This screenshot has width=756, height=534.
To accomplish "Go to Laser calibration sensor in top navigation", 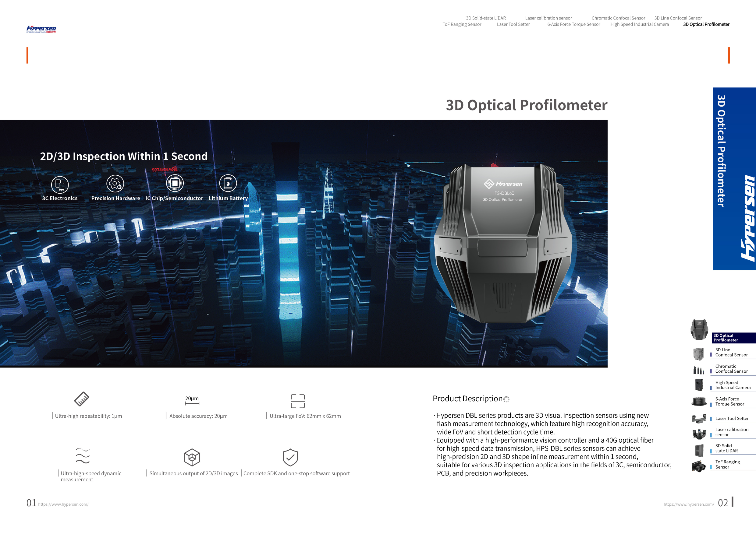I will click(548, 18).
